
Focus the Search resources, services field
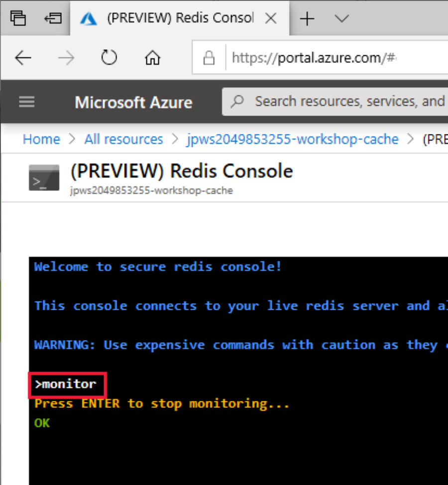(335, 102)
